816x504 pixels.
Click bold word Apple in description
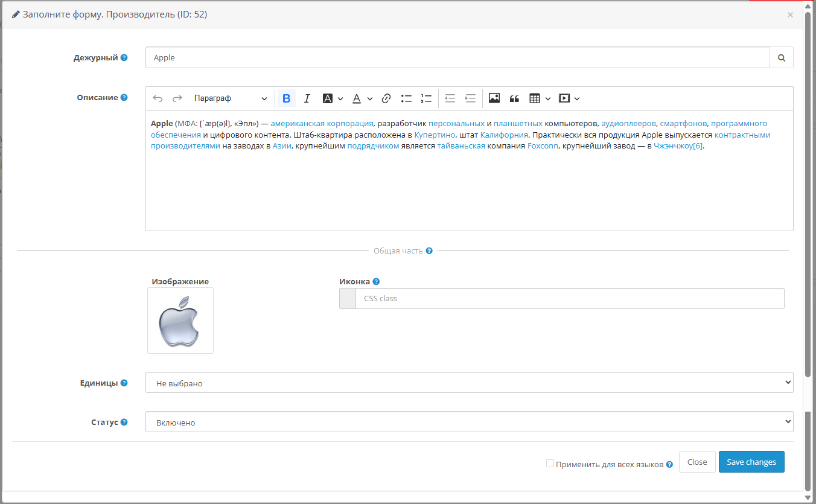click(x=162, y=123)
